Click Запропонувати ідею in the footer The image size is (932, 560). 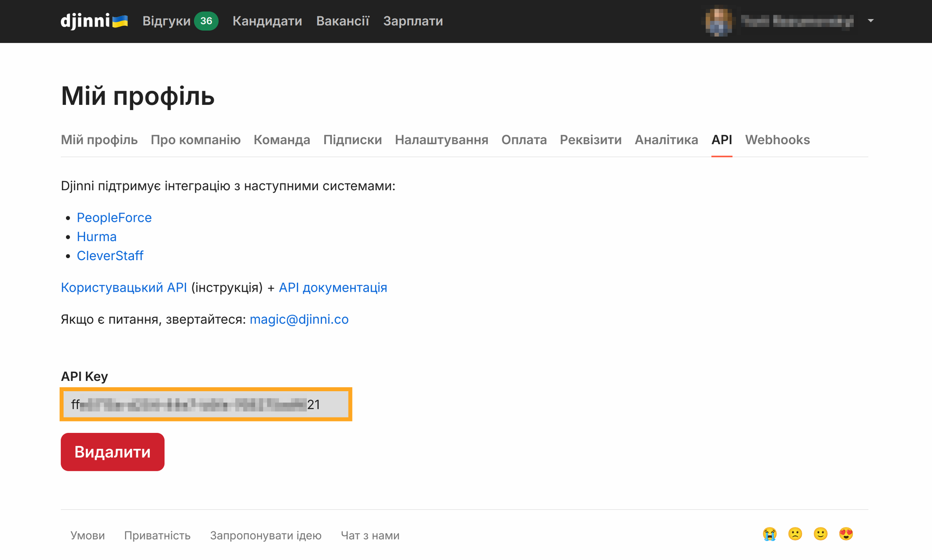pyautogui.click(x=266, y=535)
